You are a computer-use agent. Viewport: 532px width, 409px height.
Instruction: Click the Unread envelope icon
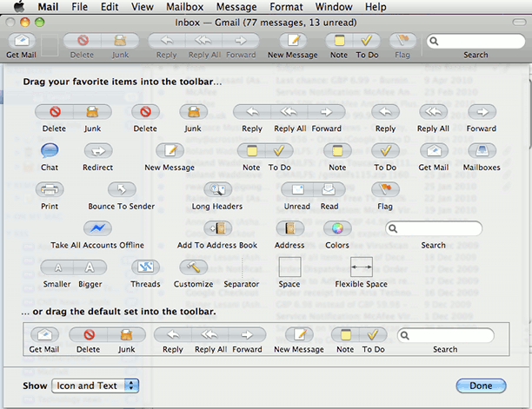click(x=297, y=190)
